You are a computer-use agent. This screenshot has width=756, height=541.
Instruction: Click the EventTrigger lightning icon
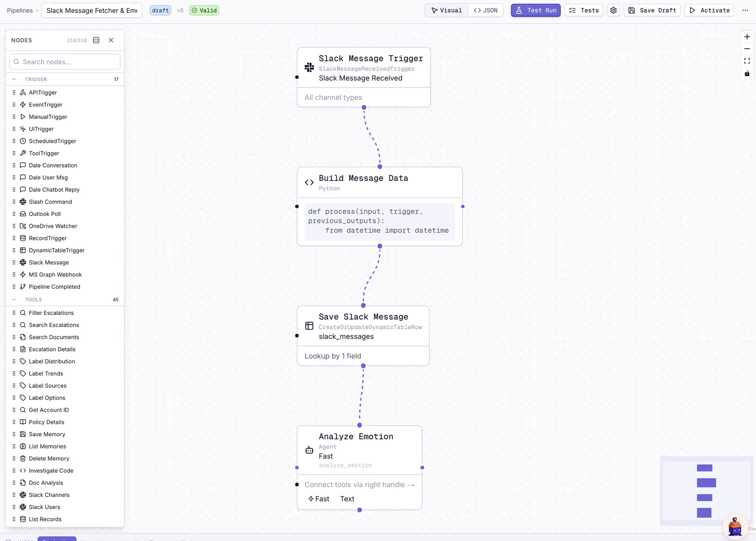[x=23, y=105]
